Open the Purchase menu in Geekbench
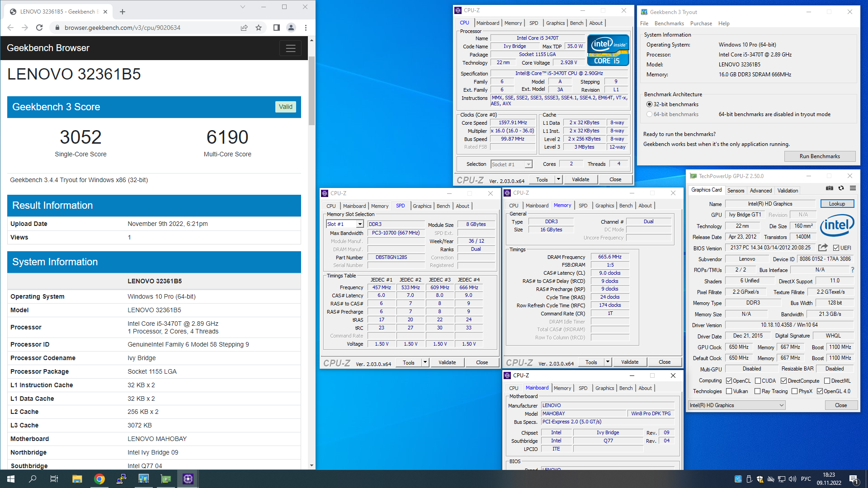The height and width of the screenshot is (488, 868). 701,23
